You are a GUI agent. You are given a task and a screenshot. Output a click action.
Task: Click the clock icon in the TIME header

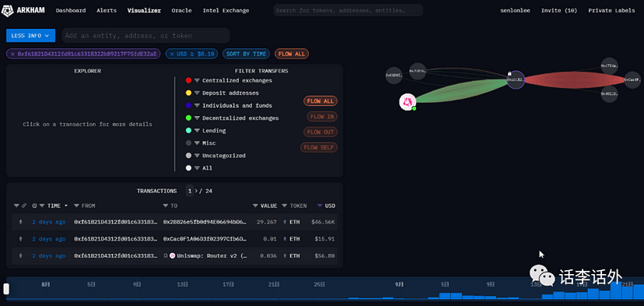pos(34,206)
